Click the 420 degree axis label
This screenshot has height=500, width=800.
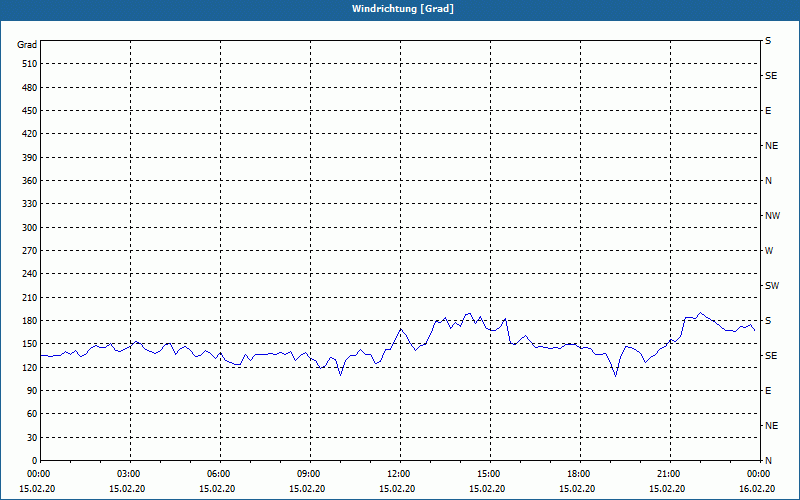(x=30, y=134)
